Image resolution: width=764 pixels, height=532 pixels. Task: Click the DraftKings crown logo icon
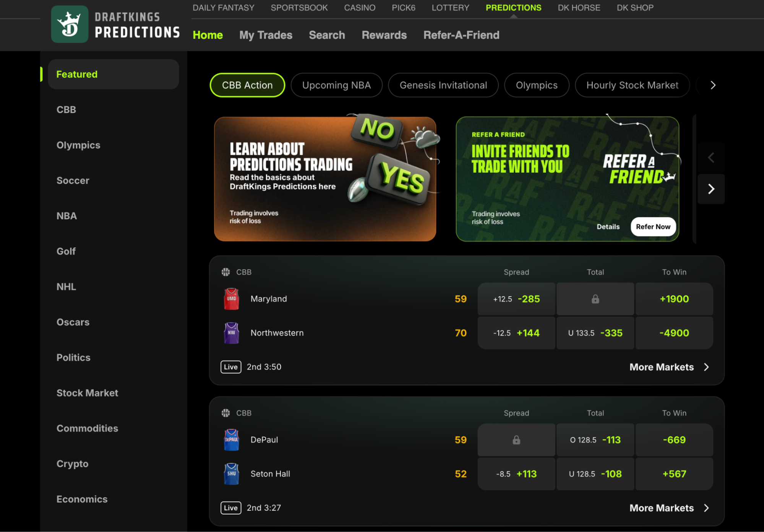70,24
